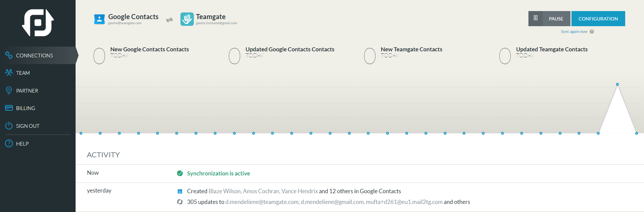Image resolution: width=644 pixels, height=212 pixels.
Task: Click the Google Contacts icon in yesterday's activity
Action: (x=180, y=191)
